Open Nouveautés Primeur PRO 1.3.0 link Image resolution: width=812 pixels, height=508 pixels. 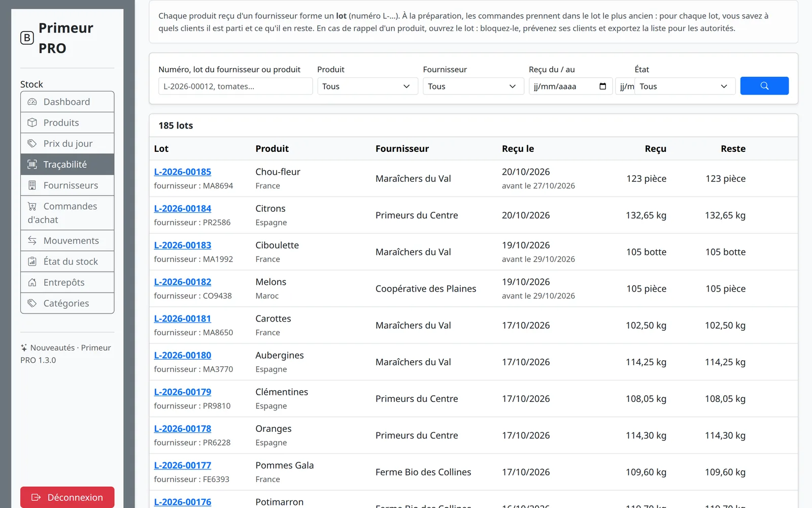[66, 354]
